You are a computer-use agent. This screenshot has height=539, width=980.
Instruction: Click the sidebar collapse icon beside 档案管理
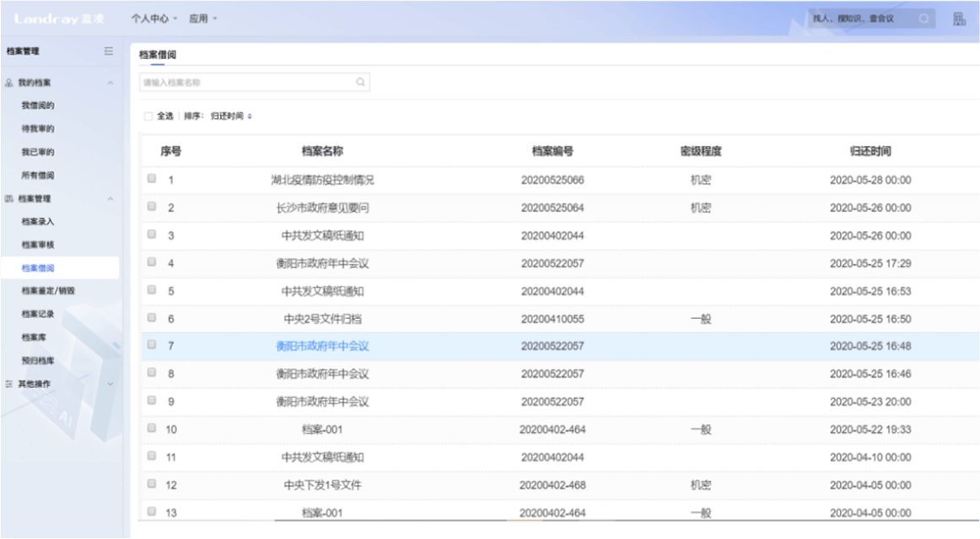point(108,51)
